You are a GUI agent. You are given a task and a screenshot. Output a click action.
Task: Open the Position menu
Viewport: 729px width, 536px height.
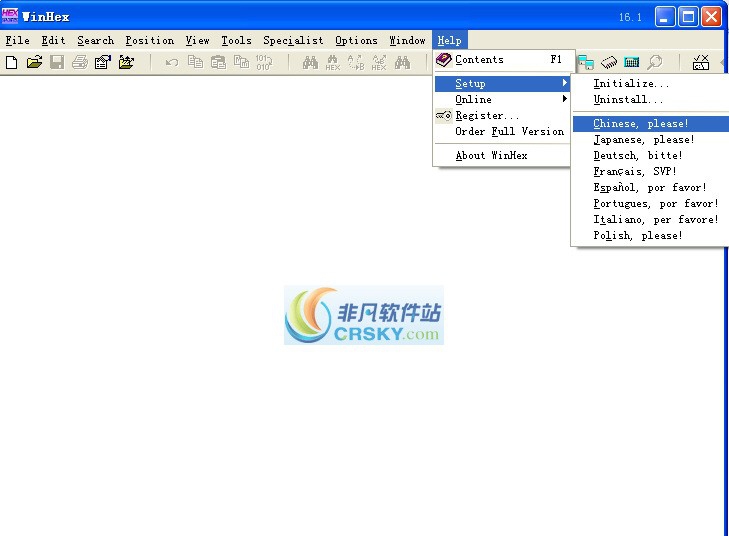[x=149, y=40]
